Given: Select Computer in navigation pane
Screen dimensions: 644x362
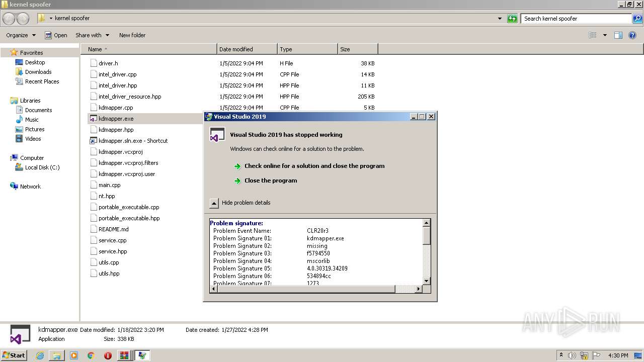Looking at the screenshot, I should click(x=32, y=158).
